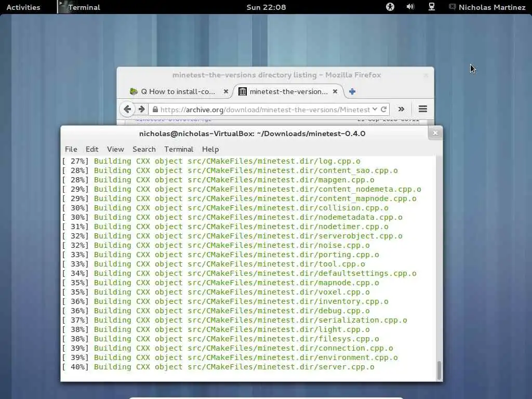The width and height of the screenshot is (532, 399).
Task: Click the Firefox window title bar
Action: pos(276,75)
